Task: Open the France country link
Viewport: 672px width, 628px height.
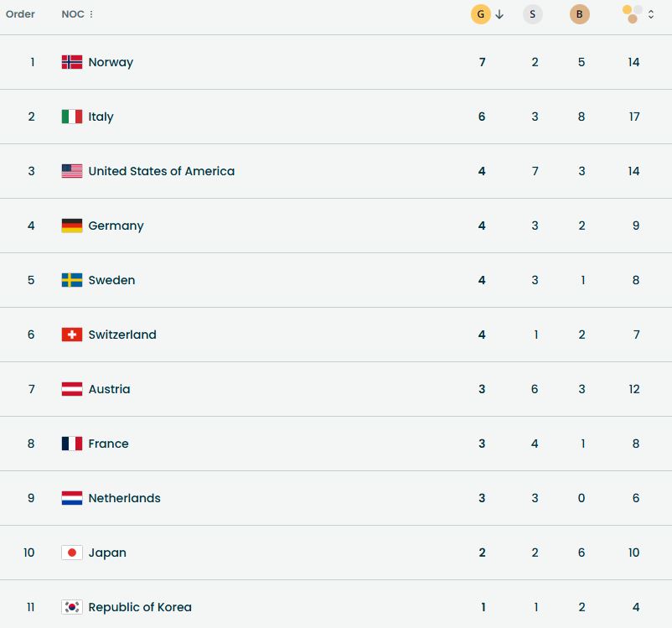Action: click(x=108, y=444)
